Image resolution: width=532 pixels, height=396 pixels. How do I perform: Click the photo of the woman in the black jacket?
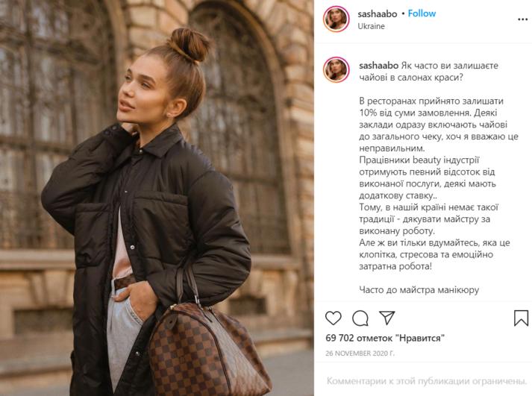pos(157,198)
